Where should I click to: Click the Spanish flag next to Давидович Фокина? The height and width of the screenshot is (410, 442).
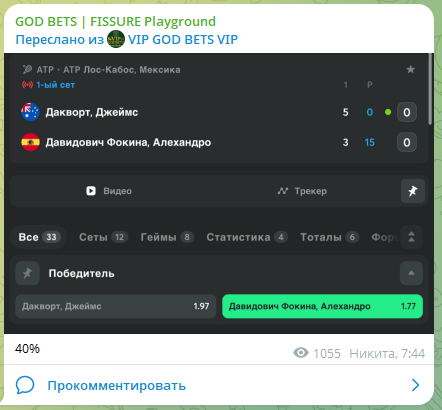[30, 142]
